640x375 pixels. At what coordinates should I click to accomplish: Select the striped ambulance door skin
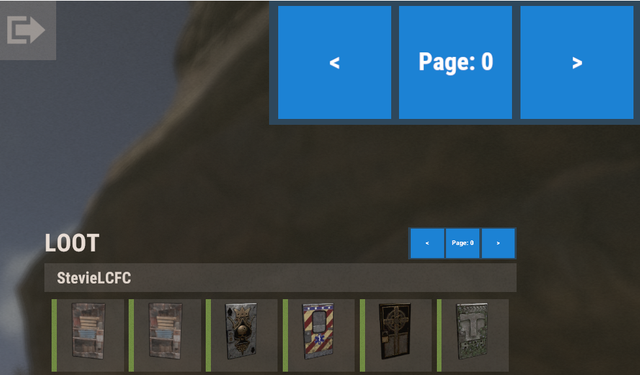coord(319,335)
